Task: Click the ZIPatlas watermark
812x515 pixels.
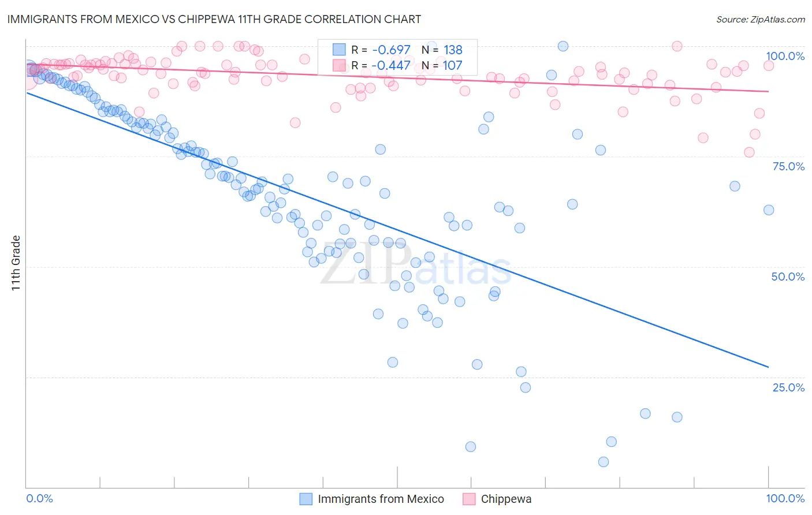Action: pos(416,264)
